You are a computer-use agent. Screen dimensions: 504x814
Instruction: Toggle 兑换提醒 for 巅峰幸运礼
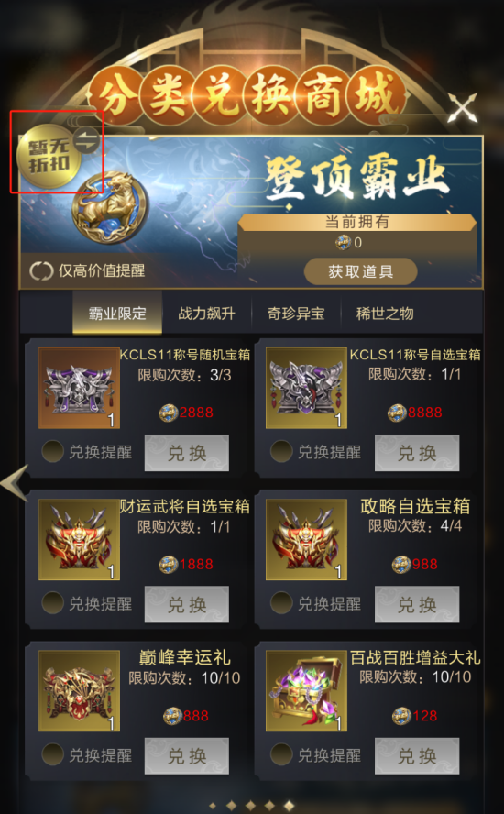click(x=52, y=754)
